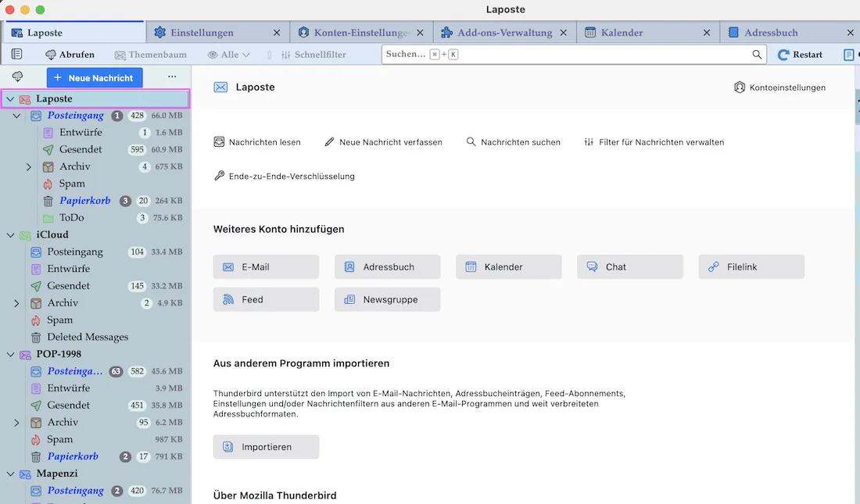Select POP-1998 Gesendet folder icon

coord(36,406)
